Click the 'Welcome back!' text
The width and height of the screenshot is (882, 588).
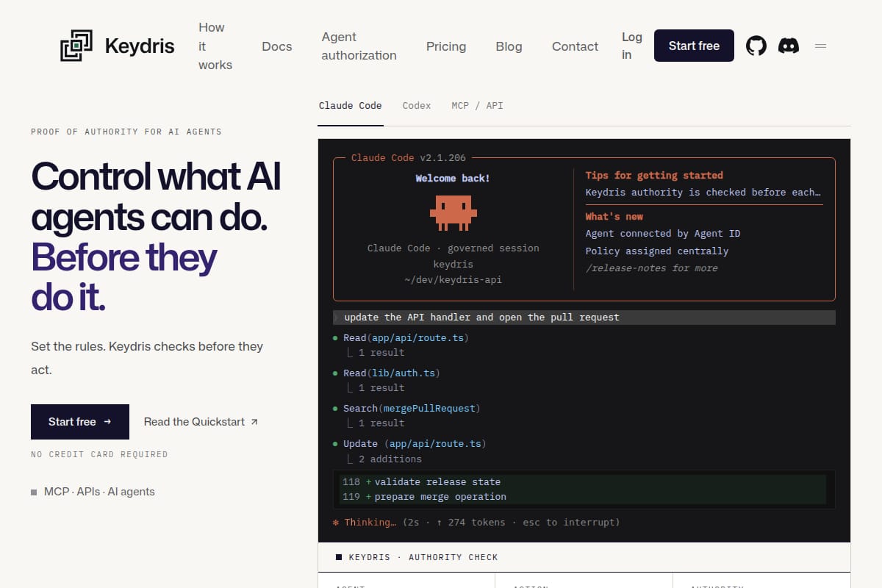(453, 179)
